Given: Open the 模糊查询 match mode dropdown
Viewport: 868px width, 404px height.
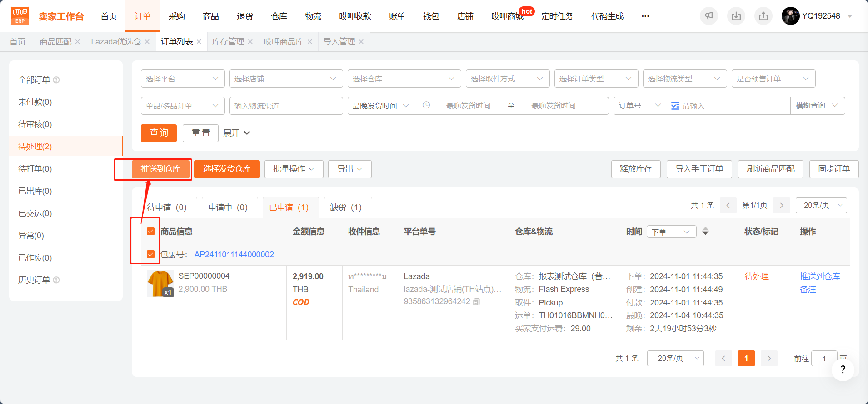Looking at the screenshot, I should pyautogui.click(x=818, y=106).
